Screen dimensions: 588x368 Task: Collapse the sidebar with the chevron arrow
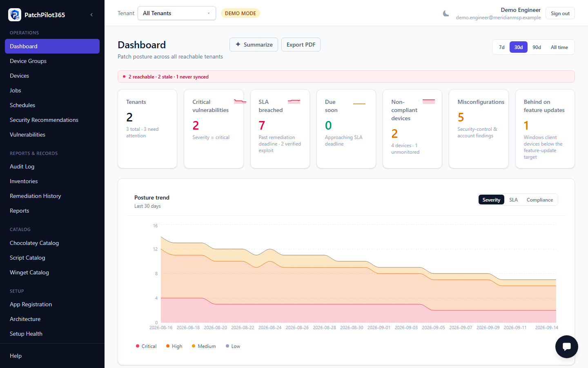coord(91,15)
